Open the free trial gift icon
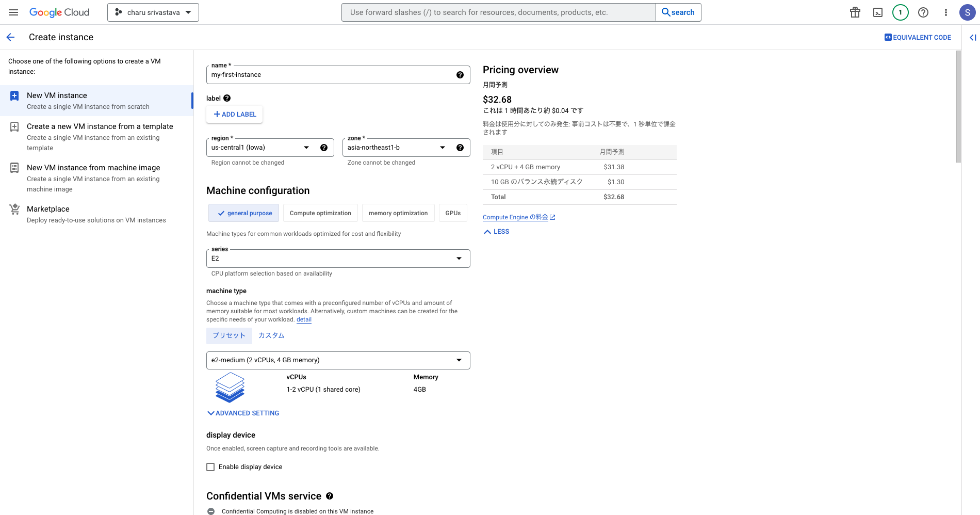 pyautogui.click(x=855, y=12)
